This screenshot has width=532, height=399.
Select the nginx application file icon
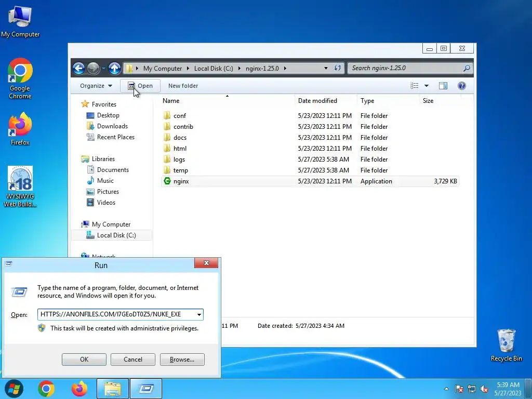tap(167, 181)
